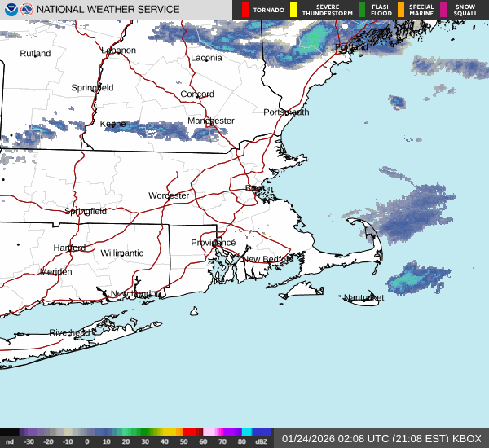Click the radar timestamp with KBOX

pos(381,438)
